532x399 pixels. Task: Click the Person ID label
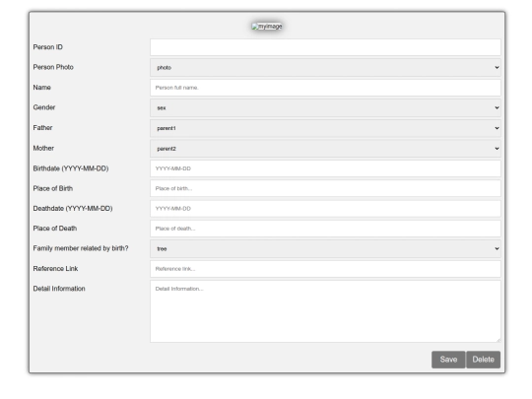(48, 47)
